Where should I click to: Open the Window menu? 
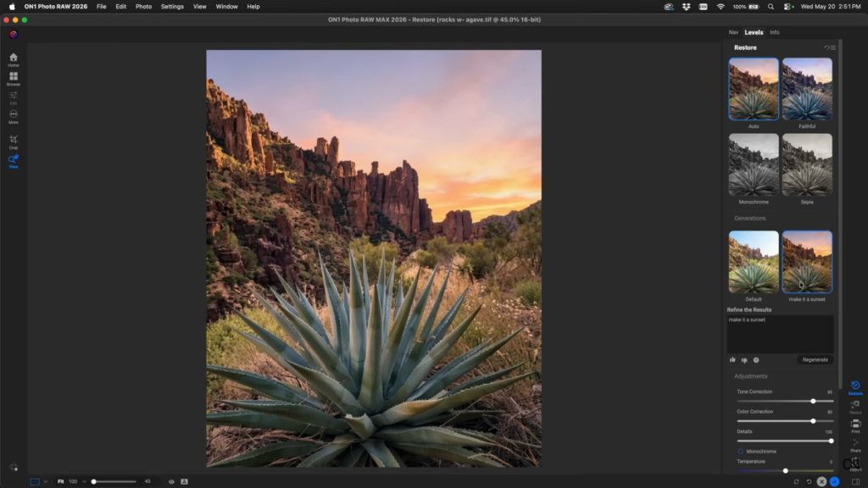(226, 7)
